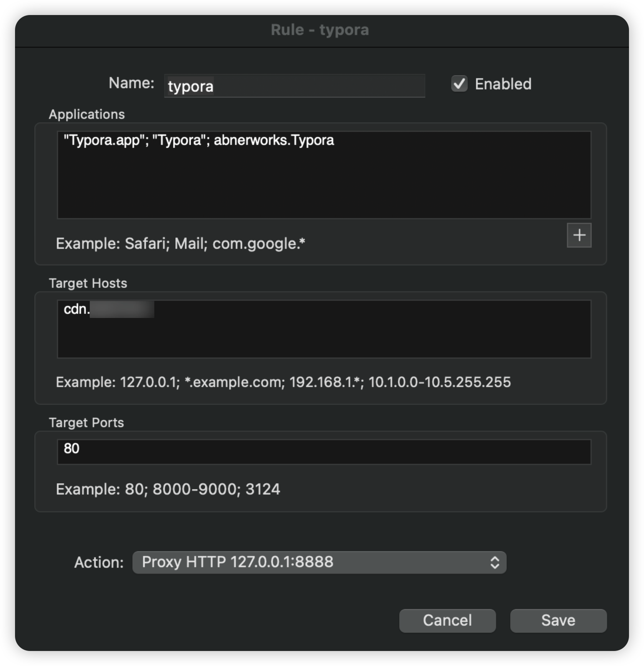This screenshot has height=666, width=644.
Task: Click the Target Ports section label
Action: click(86, 423)
